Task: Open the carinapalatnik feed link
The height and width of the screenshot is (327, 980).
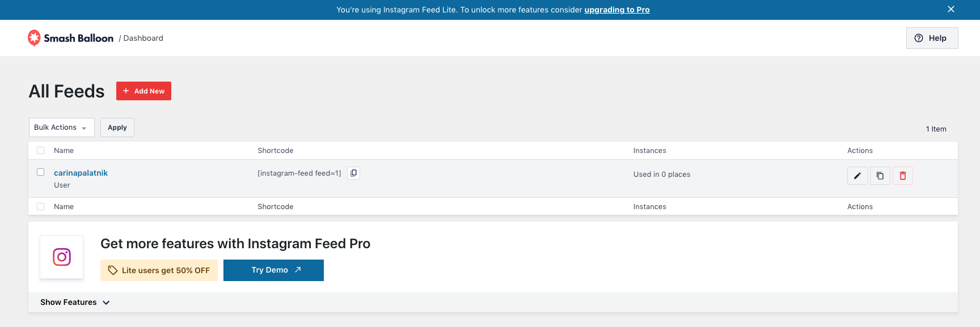Action: (x=81, y=173)
